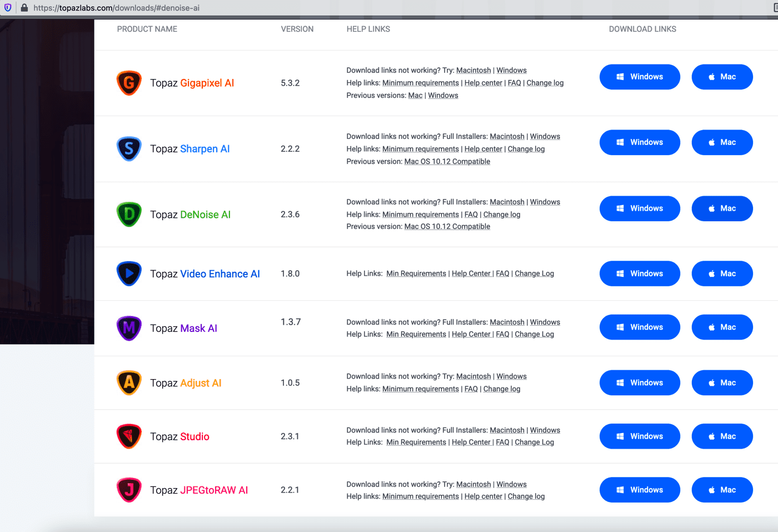The width and height of the screenshot is (778, 532).
Task: Open Topaz Studio Help Center link
Action: 471,442
